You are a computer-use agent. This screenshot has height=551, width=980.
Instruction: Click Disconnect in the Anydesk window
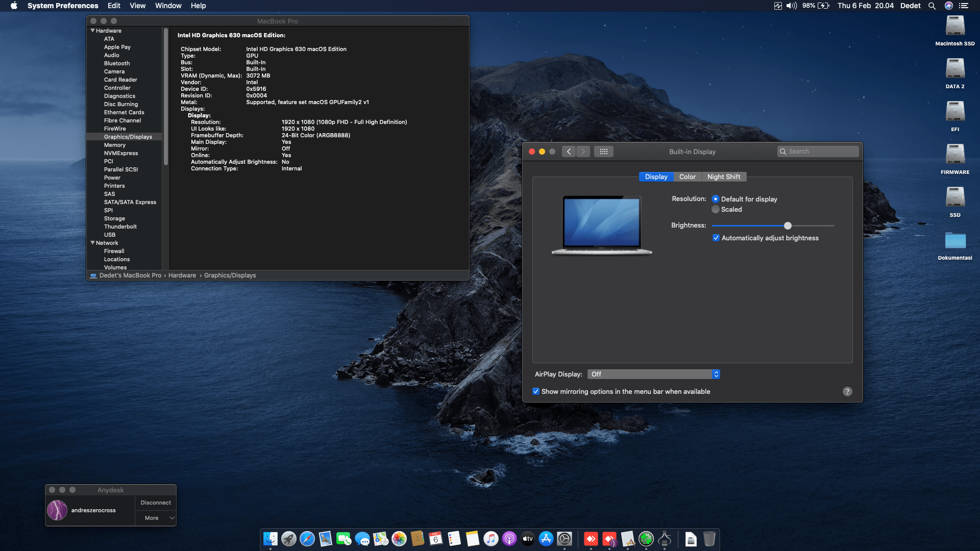click(x=156, y=503)
